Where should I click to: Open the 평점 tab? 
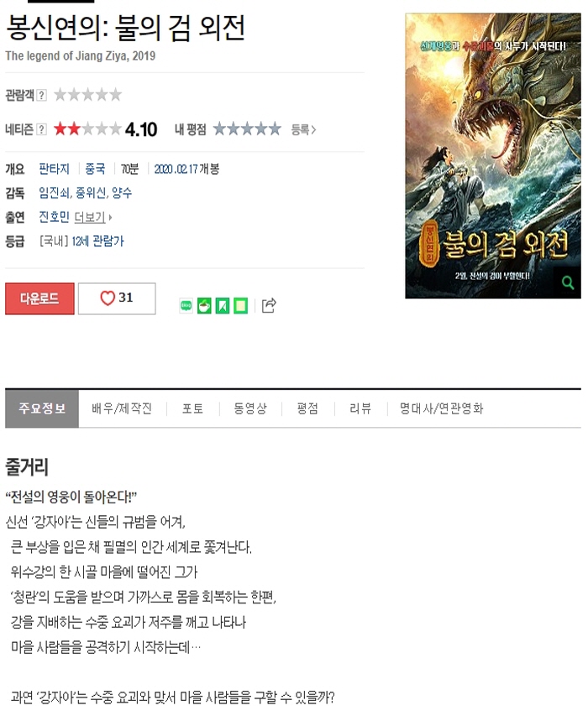[307, 408]
